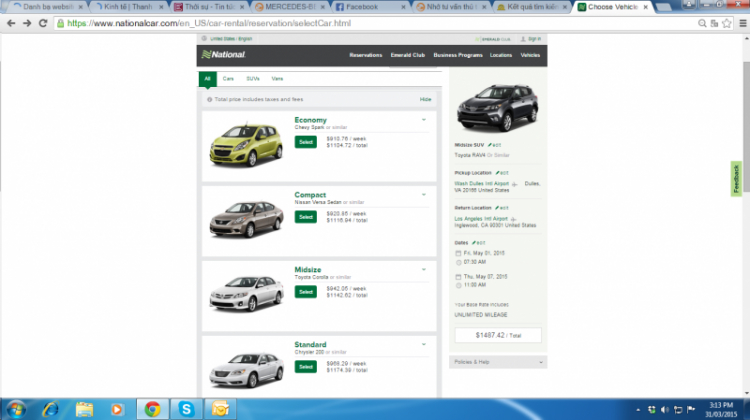Click the green Chevy Spark image
This screenshot has height=420, width=750.
[x=246, y=145]
